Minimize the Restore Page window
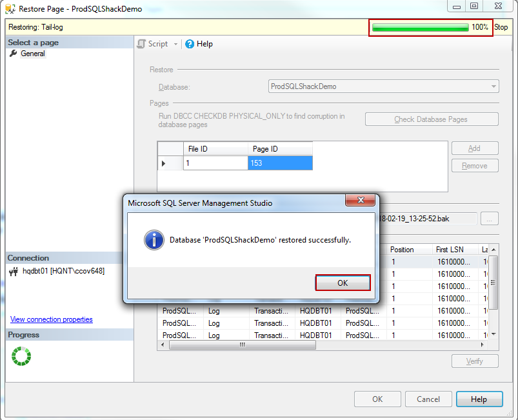 point(457,6)
